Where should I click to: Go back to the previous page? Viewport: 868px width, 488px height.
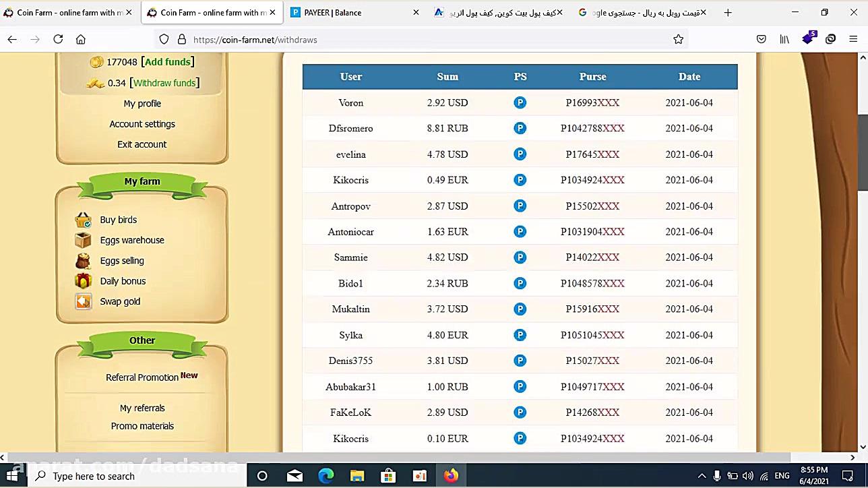tap(12, 40)
